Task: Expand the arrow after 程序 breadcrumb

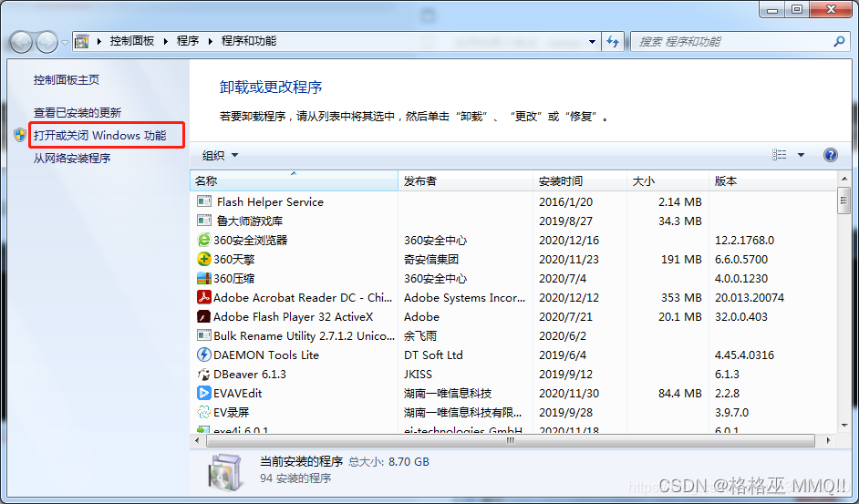Action: (x=210, y=41)
